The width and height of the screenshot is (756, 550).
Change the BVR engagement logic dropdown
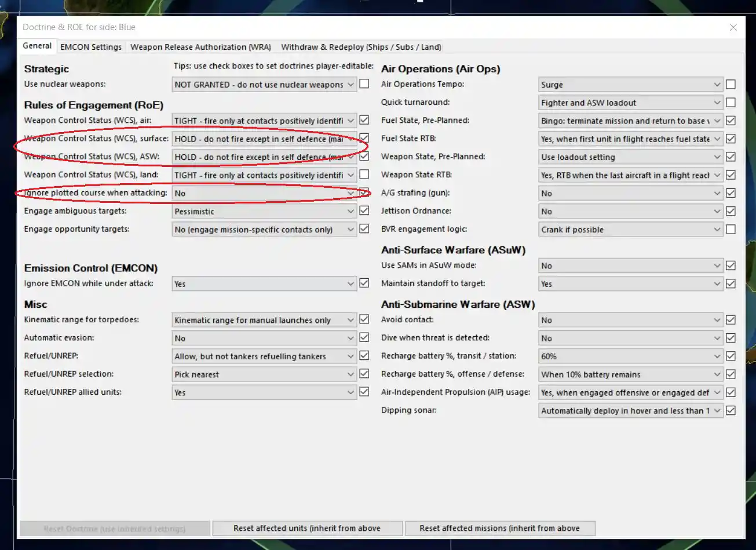[630, 230]
